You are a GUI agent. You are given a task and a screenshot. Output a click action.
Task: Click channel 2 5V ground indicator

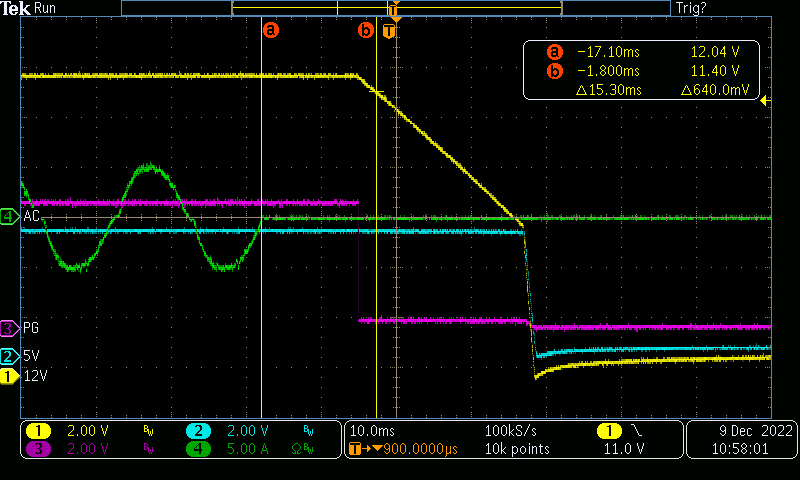click(9, 356)
